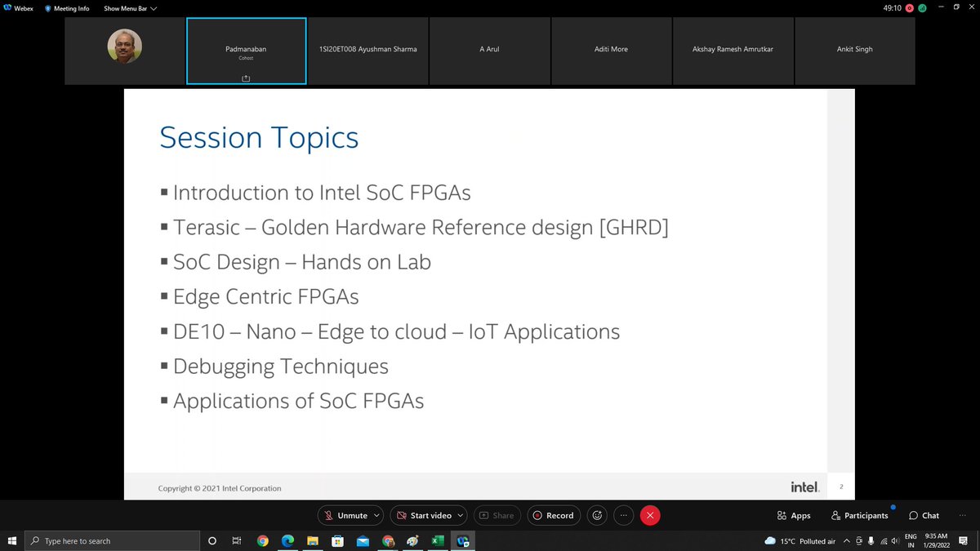980x551 pixels.
Task: Unmute the microphone
Action: tap(345, 515)
